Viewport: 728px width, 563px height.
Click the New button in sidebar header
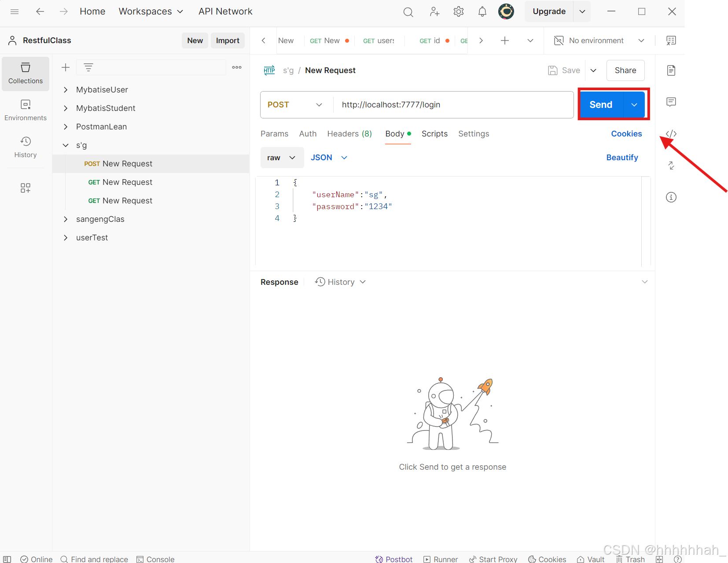tap(195, 40)
